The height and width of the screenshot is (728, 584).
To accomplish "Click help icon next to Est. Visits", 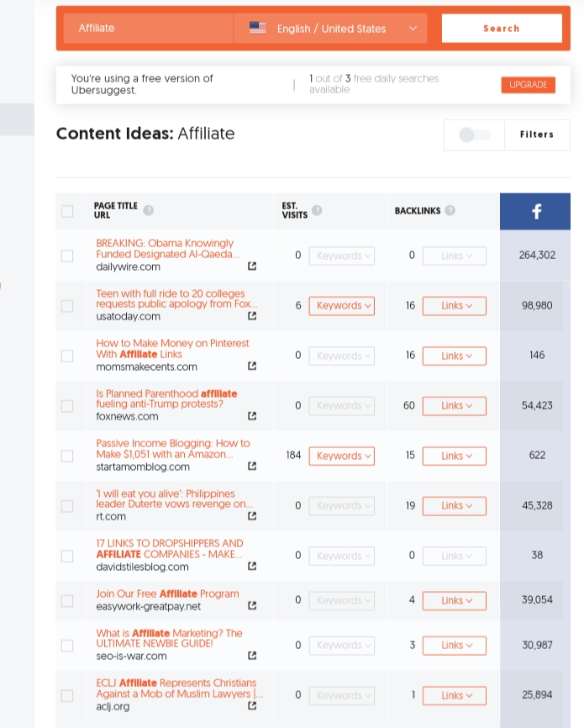I will coord(317,211).
